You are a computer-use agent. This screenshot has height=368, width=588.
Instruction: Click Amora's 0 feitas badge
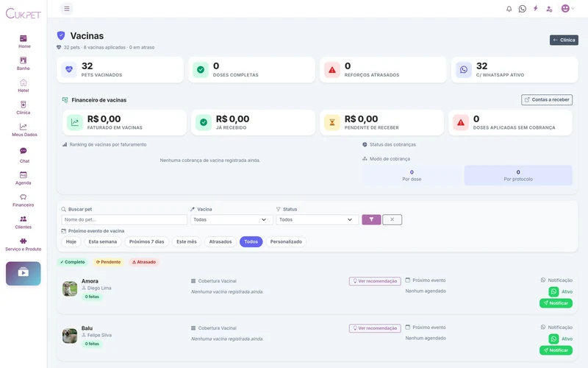tap(92, 297)
